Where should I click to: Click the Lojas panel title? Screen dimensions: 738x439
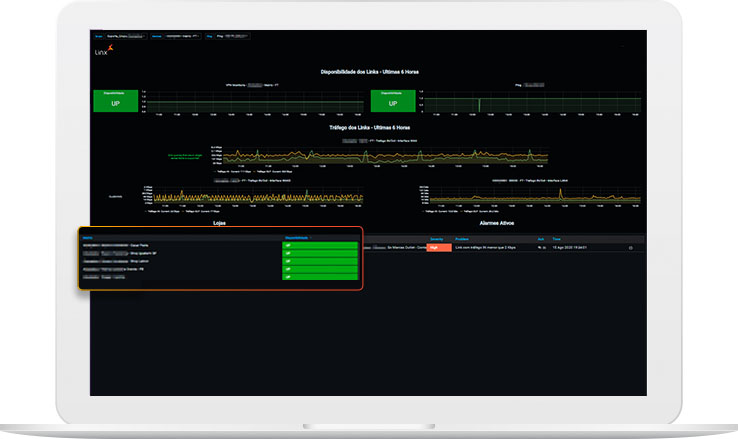click(219, 224)
